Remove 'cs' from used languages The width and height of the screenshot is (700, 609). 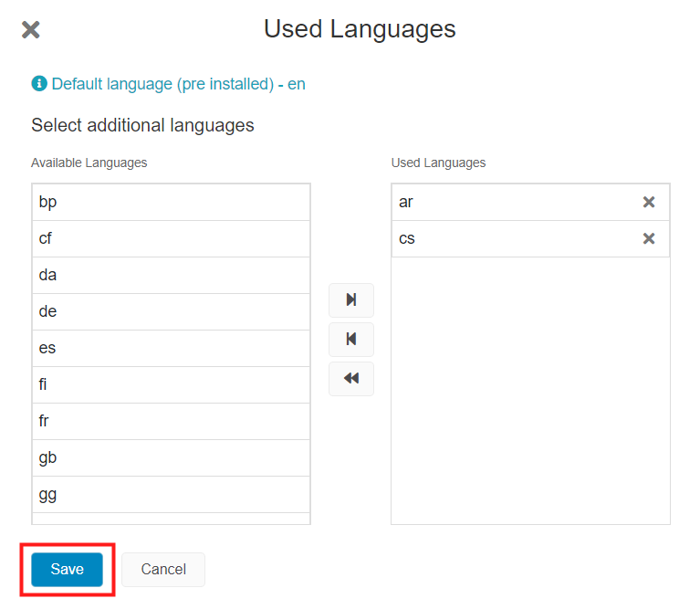point(649,238)
